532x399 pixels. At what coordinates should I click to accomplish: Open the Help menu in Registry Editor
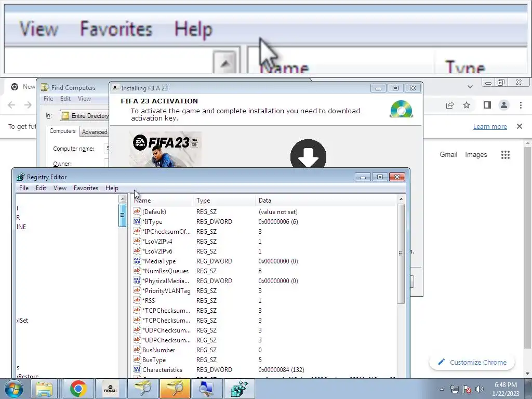click(x=112, y=188)
